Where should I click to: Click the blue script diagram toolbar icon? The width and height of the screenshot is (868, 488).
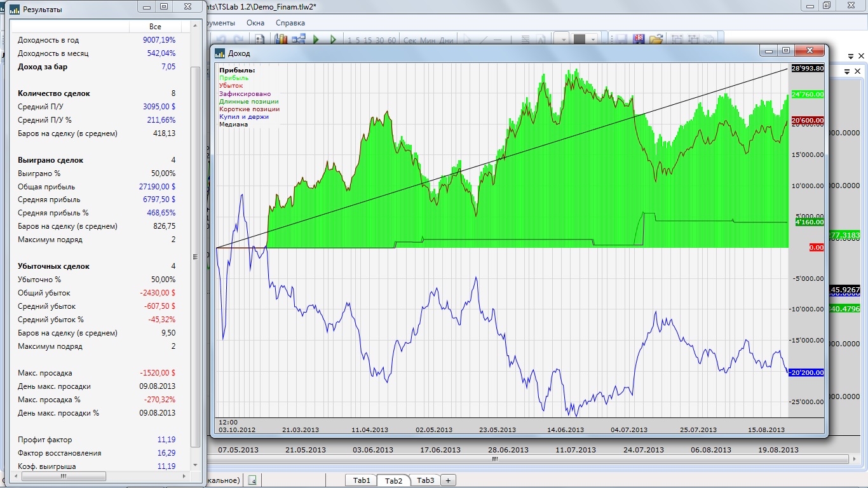(x=298, y=39)
